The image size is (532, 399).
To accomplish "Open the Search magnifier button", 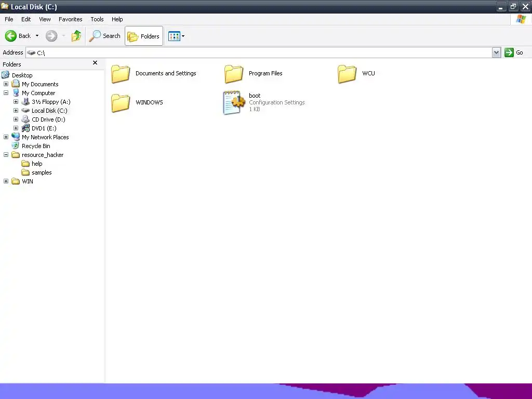I will point(104,36).
